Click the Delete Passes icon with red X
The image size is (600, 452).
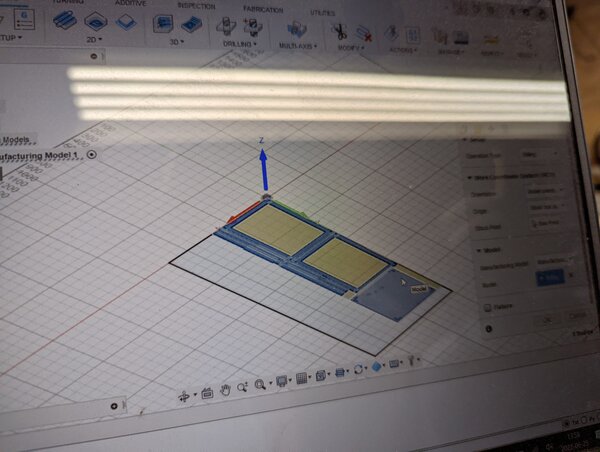point(364,34)
